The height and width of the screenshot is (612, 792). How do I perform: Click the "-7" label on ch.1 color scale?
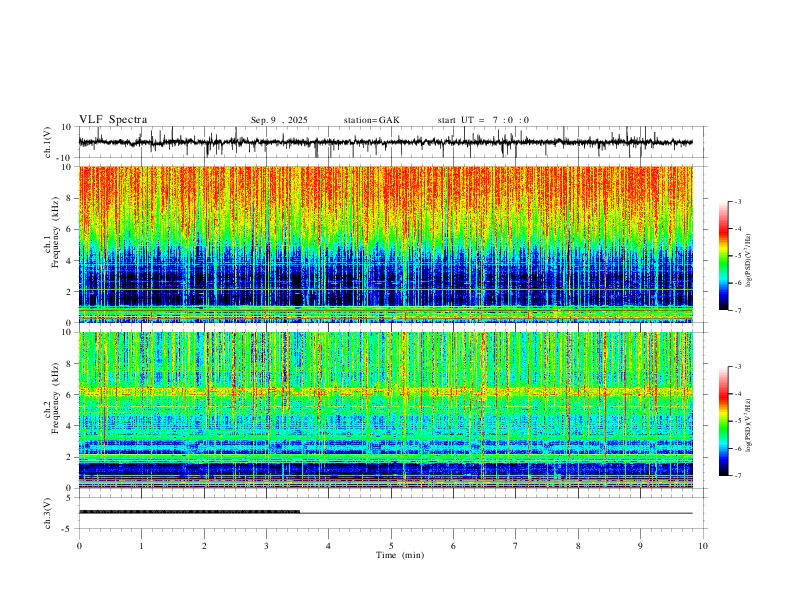tap(738, 311)
